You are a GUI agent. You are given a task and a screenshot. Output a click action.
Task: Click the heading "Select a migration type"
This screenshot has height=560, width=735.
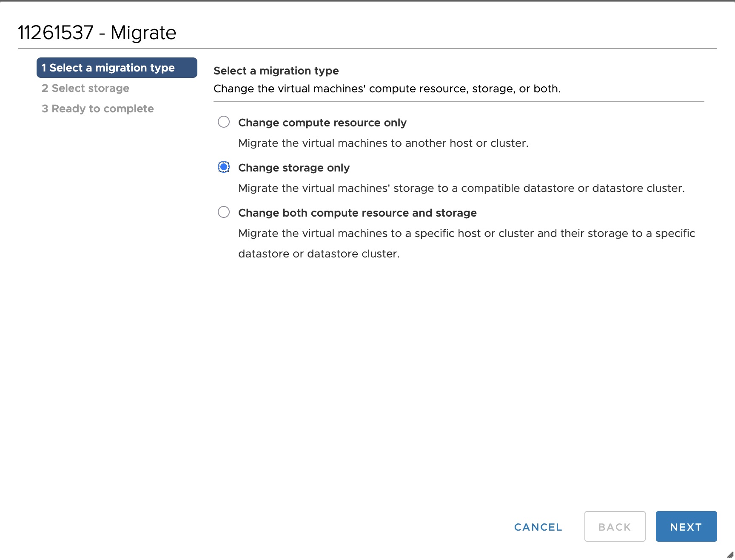coord(276,71)
